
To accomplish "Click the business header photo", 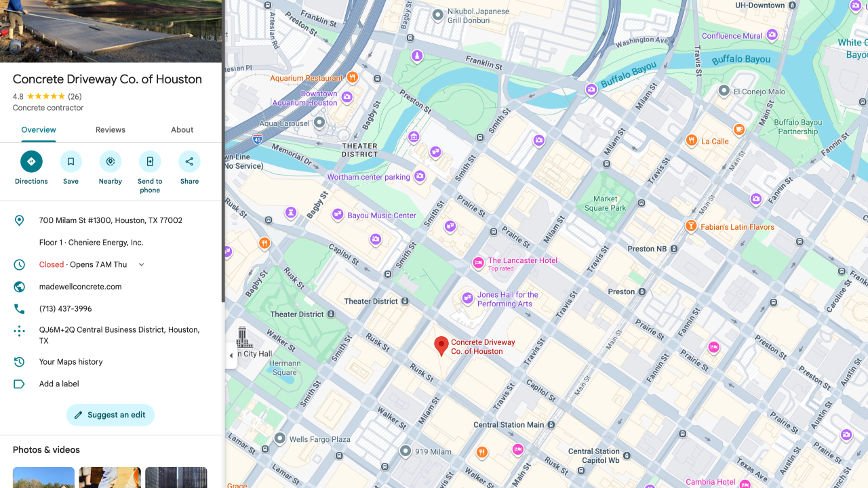I will pyautogui.click(x=111, y=31).
